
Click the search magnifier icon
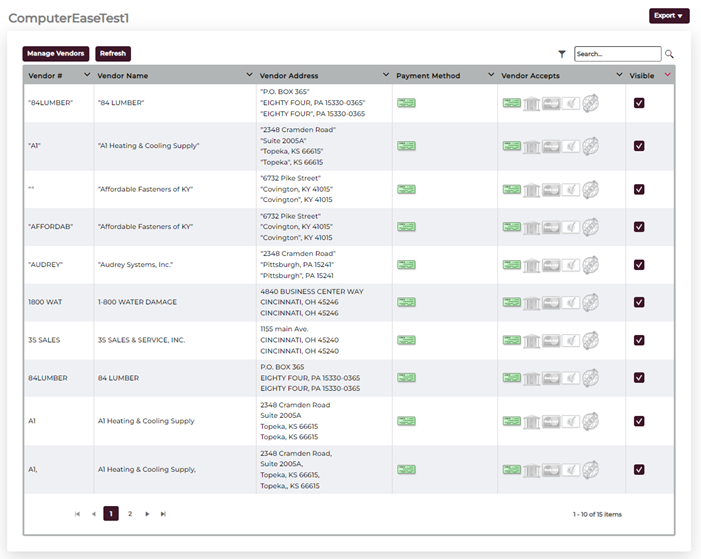coord(669,54)
